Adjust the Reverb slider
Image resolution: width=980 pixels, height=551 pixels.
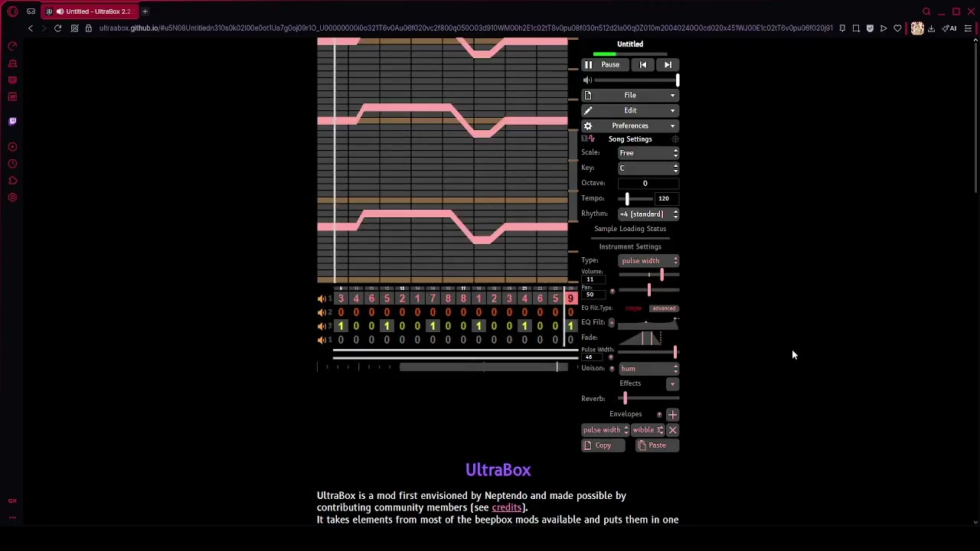click(x=648, y=399)
